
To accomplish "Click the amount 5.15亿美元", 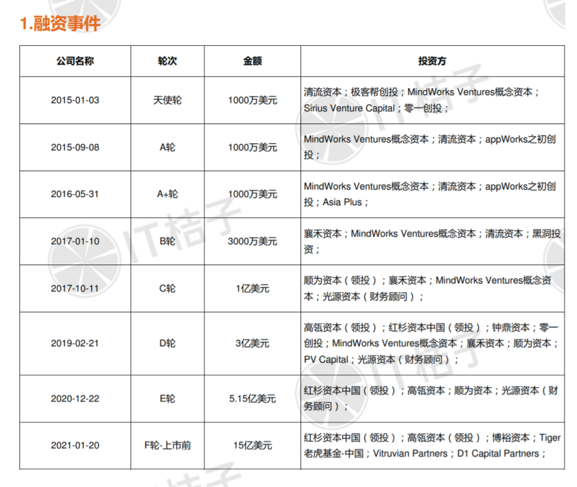I will tap(252, 399).
